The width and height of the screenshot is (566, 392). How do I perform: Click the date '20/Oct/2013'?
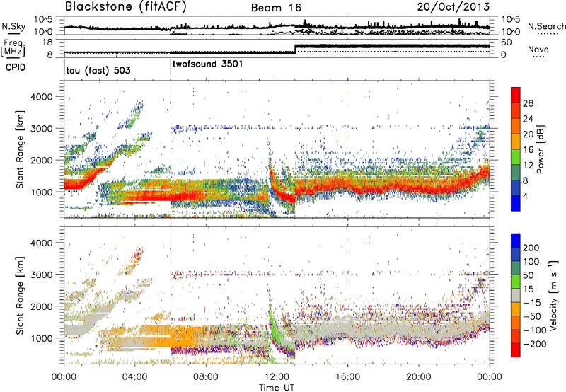pos(454,7)
